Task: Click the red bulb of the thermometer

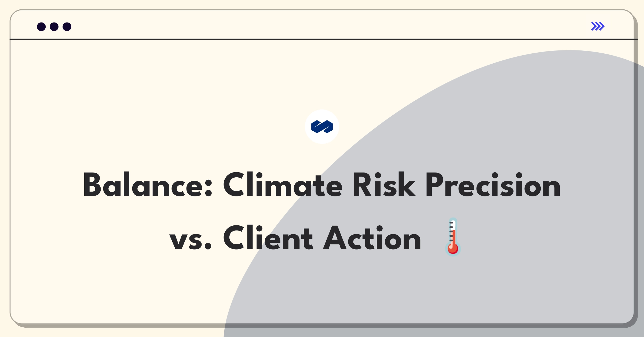Action: [x=453, y=248]
